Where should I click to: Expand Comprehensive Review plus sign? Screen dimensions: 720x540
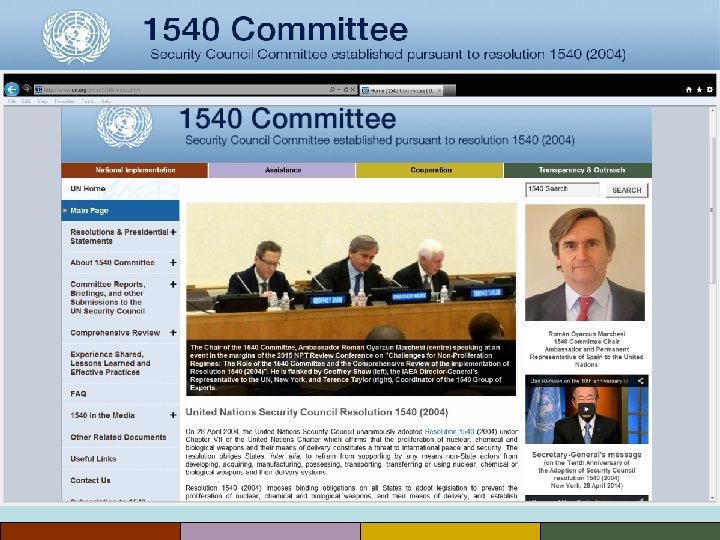click(173, 333)
